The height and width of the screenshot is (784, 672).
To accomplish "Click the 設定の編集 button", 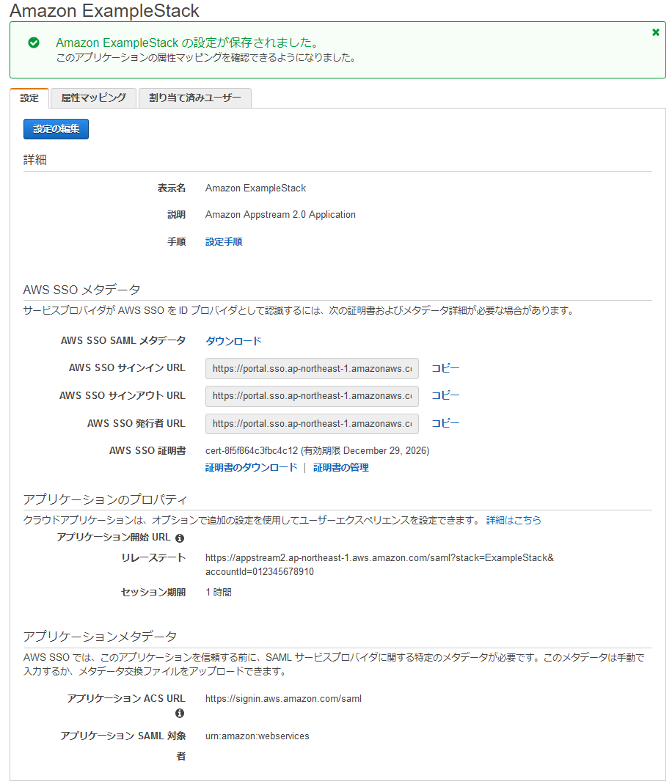I will point(56,129).
